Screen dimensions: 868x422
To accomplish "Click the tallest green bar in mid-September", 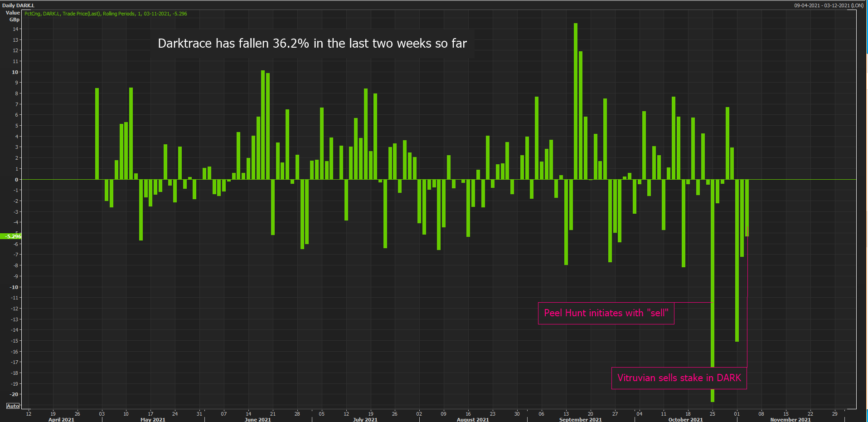I will 576,101.
